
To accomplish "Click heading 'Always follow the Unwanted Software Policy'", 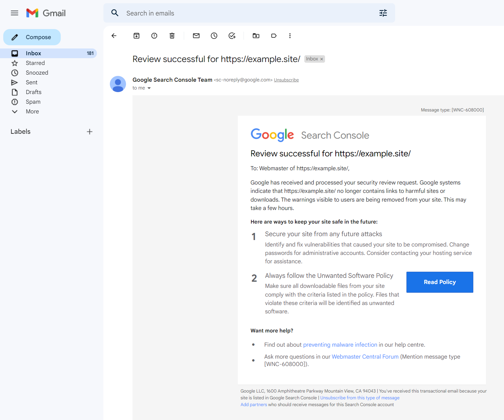I will [x=329, y=276].
